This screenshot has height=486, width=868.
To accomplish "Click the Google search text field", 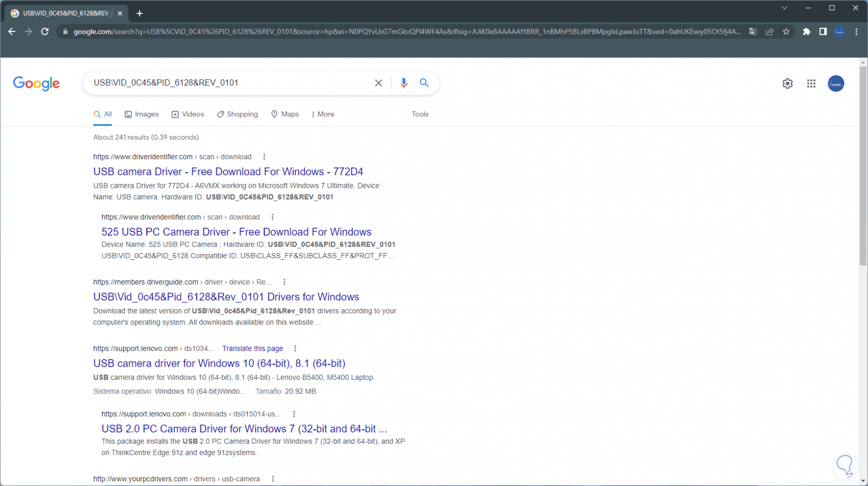I will pyautogui.click(x=229, y=83).
